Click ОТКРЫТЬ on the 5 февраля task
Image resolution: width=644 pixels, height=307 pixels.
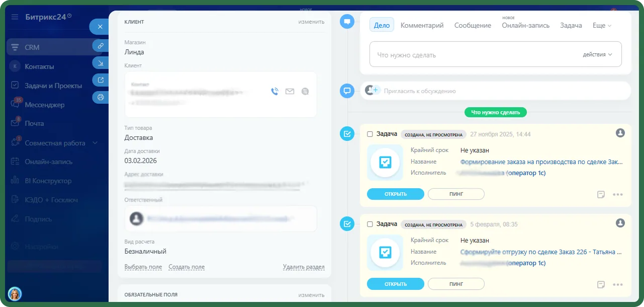(x=396, y=284)
